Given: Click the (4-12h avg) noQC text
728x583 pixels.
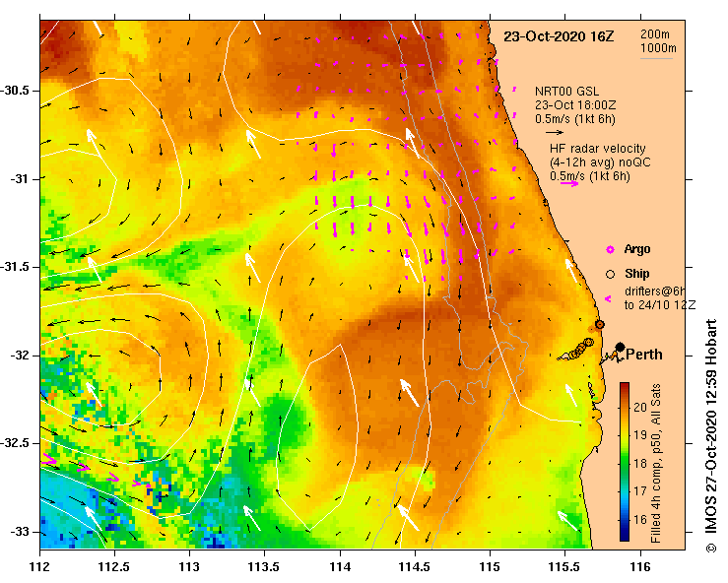Looking at the screenshot, I should (600, 162).
